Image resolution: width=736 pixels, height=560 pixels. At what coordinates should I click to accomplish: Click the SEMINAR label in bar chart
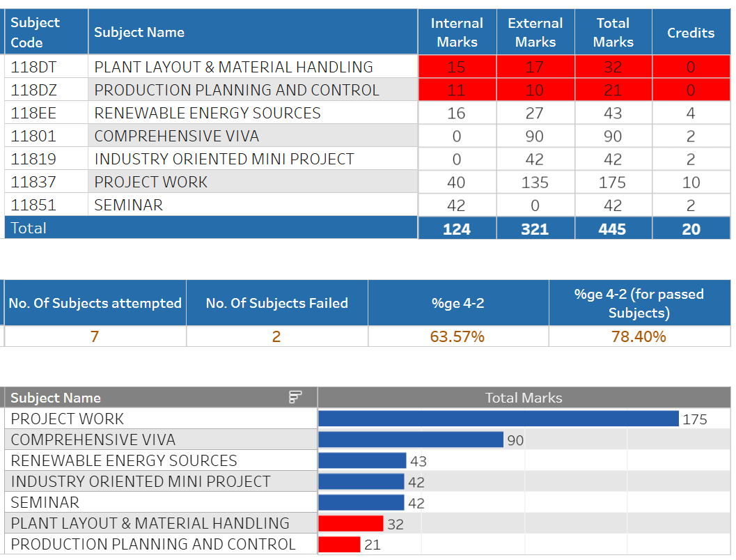[45, 502]
